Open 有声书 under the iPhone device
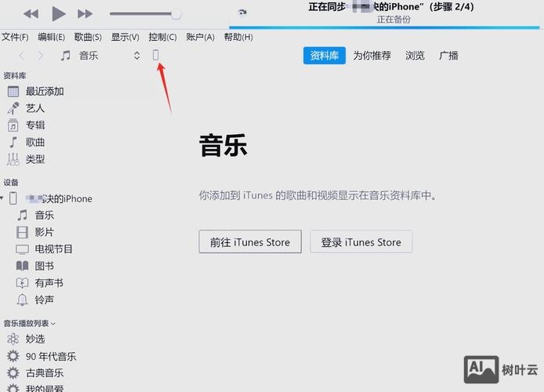 (49, 283)
